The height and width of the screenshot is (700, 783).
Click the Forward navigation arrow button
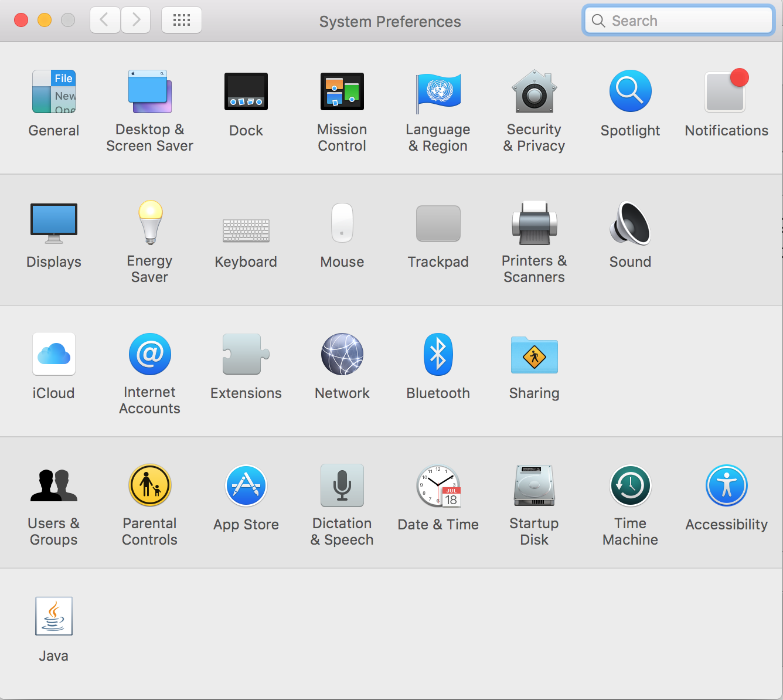tap(136, 20)
